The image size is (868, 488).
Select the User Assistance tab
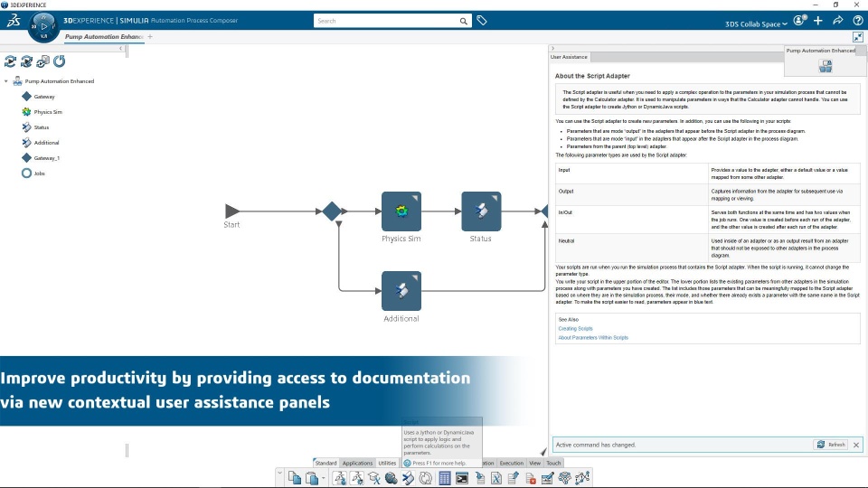pyautogui.click(x=569, y=57)
